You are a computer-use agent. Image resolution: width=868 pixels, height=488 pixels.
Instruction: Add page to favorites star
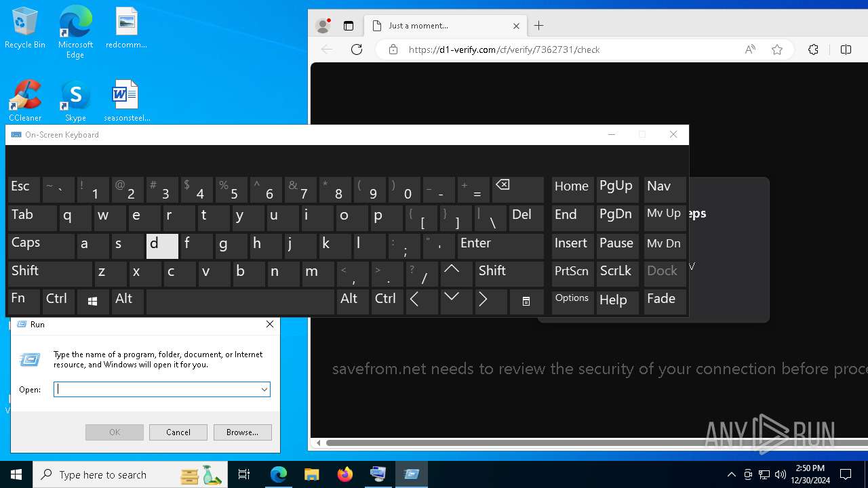pos(777,49)
